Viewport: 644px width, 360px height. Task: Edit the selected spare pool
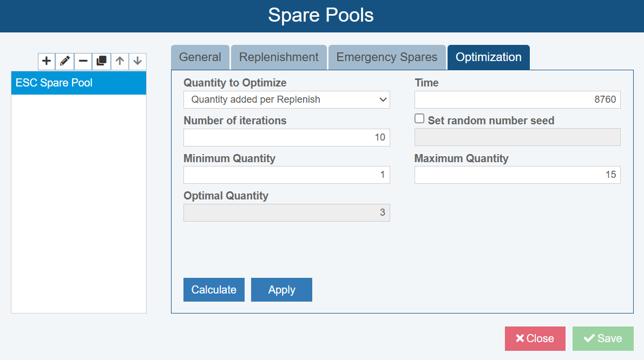pyautogui.click(x=64, y=61)
